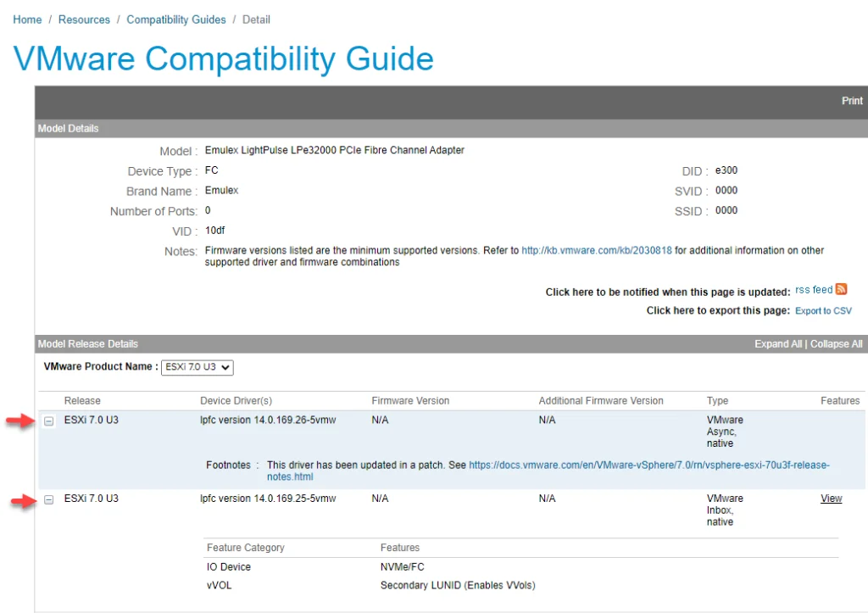The image size is (868, 613).
Task: Click Expand All
Action: [x=778, y=344]
